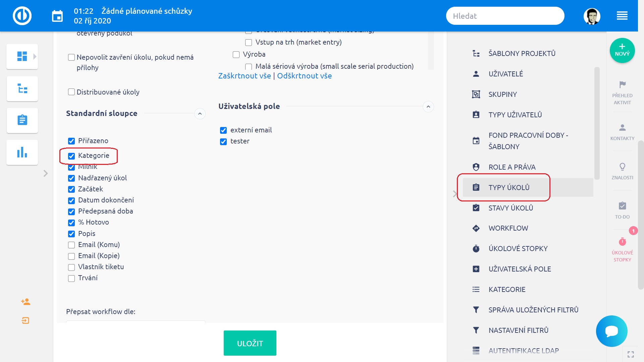Toggle the Začátek checkbox

[x=71, y=189]
